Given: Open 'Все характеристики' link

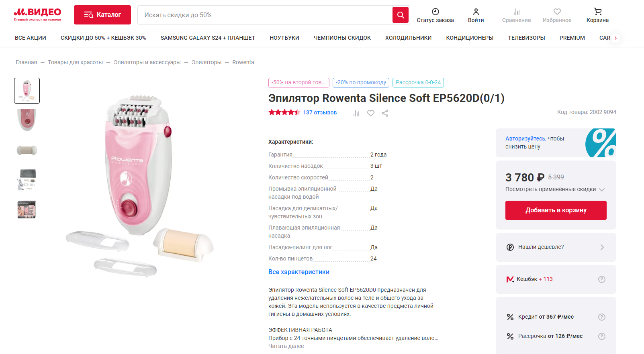Looking at the screenshot, I should point(298,272).
